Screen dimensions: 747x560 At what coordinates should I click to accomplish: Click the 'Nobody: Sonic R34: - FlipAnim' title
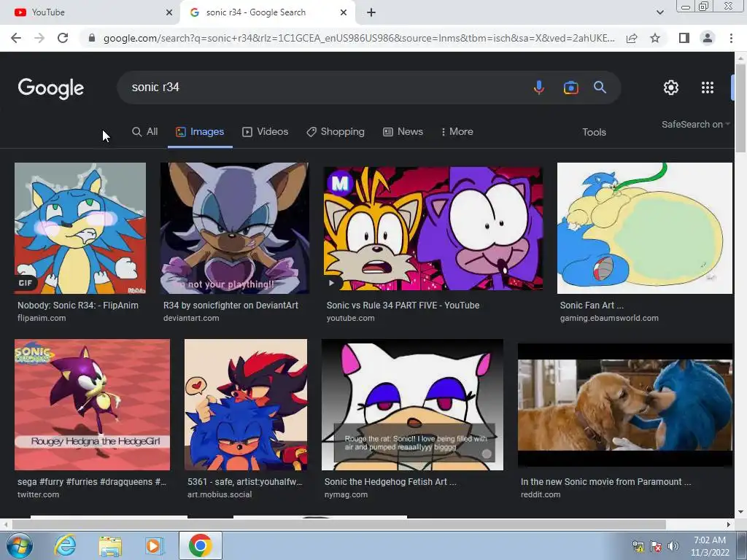click(x=78, y=306)
